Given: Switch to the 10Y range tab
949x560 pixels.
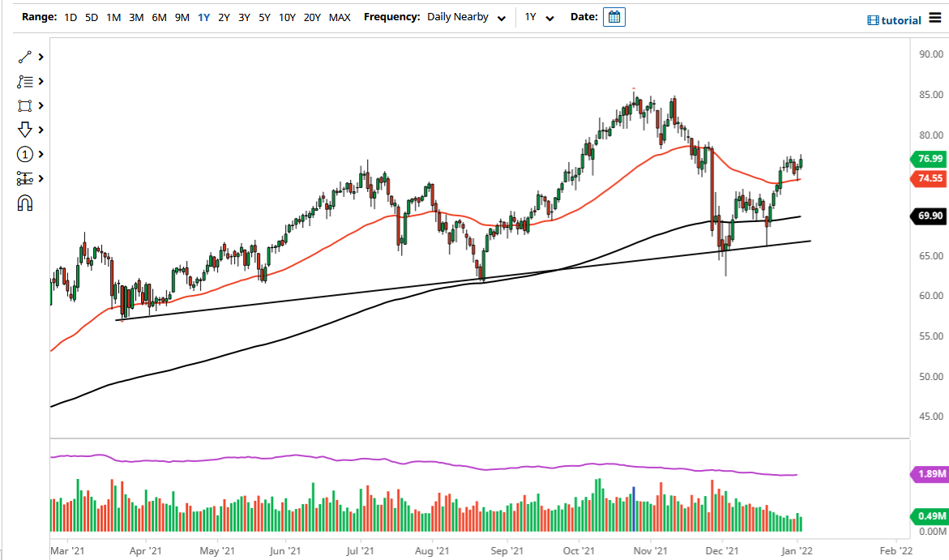Looking at the screenshot, I should pos(286,16).
